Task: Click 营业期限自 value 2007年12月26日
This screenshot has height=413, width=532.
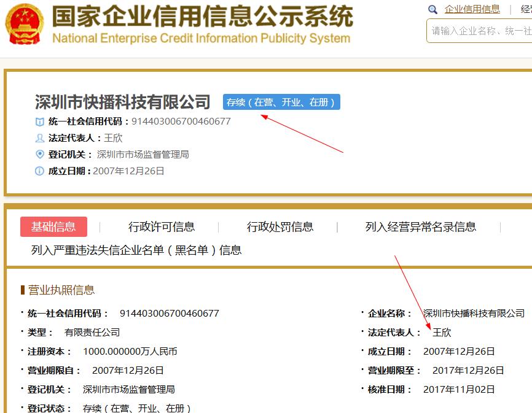Action: [x=128, y=370]
